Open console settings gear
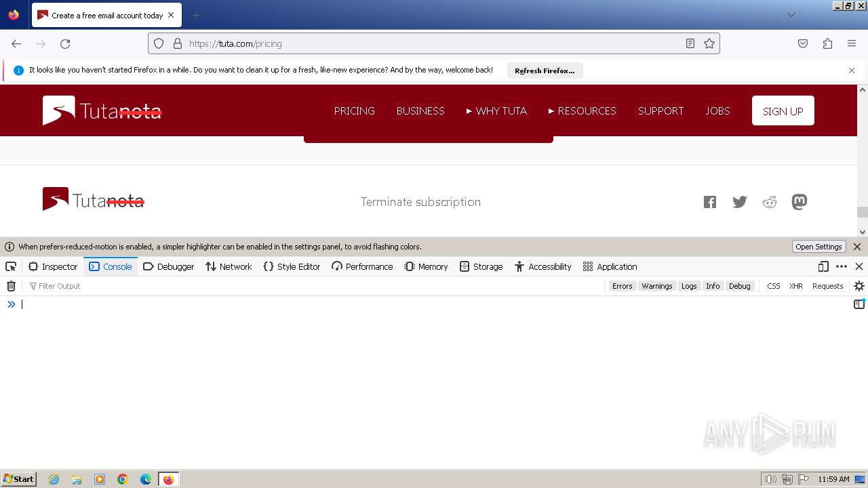The image size is (868, 488). (x=859, y=286)
